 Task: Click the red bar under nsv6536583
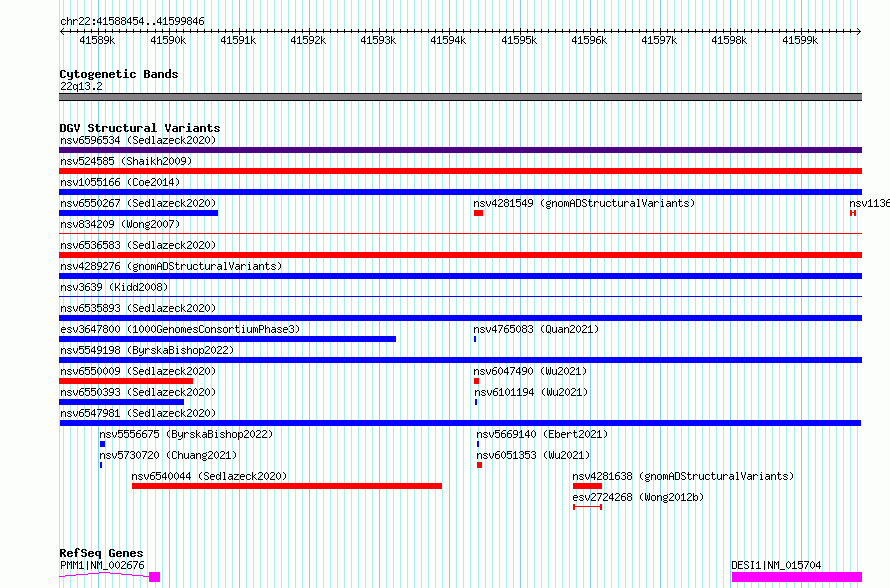[x=460, y=255]
